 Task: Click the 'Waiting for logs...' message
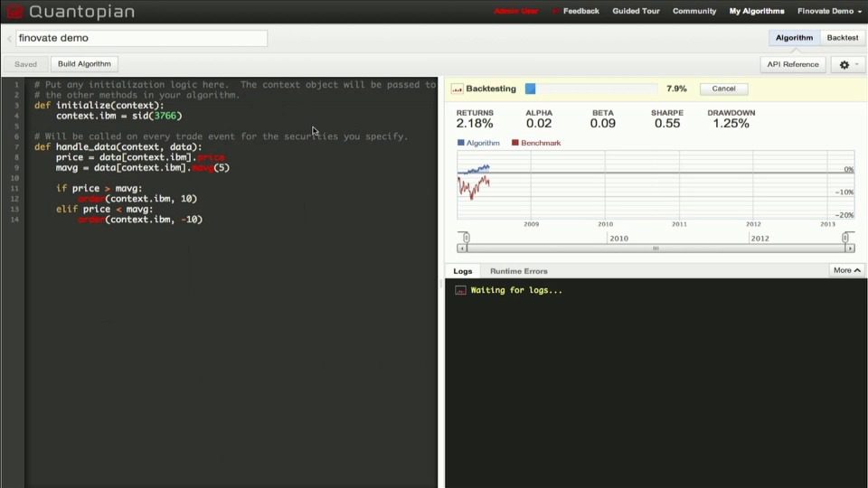tap(516, 290)
